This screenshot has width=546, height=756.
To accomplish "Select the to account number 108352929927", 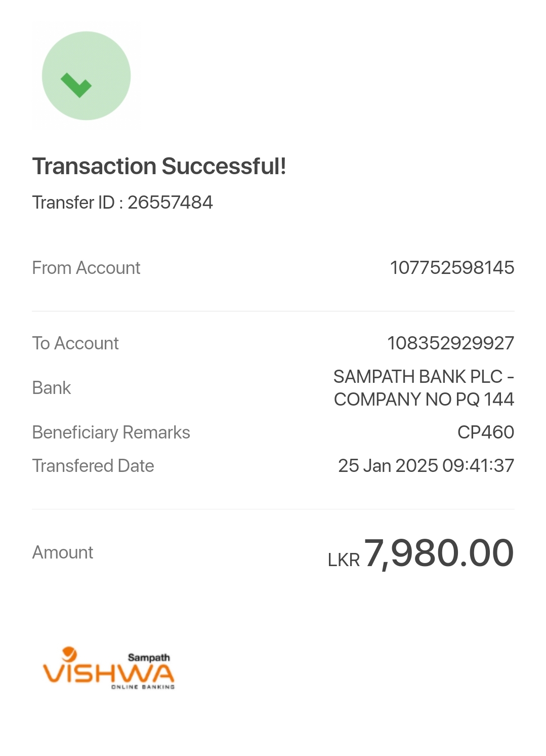I will pyautogui.click(x=450, y=343).
